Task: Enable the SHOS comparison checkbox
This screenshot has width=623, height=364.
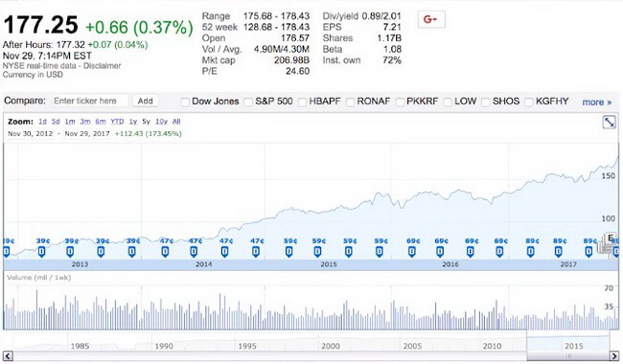Action: [486, 102]
